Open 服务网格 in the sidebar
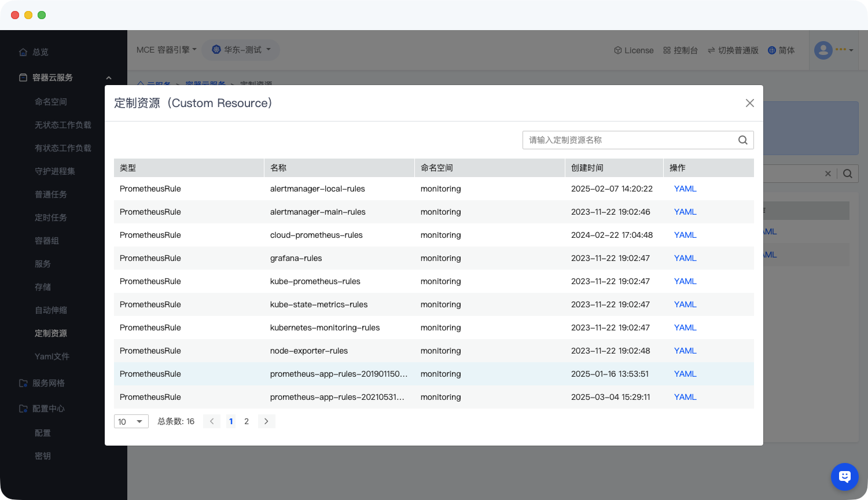Image resolution: width=868 pixels, height=500 pixels. (49, 383)
